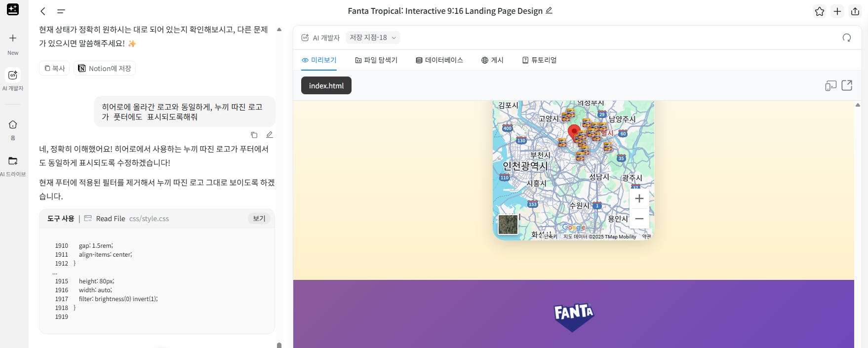
Task: Favorite this project with the star icon
Action: pyautogui.click(x=820, y=11)
